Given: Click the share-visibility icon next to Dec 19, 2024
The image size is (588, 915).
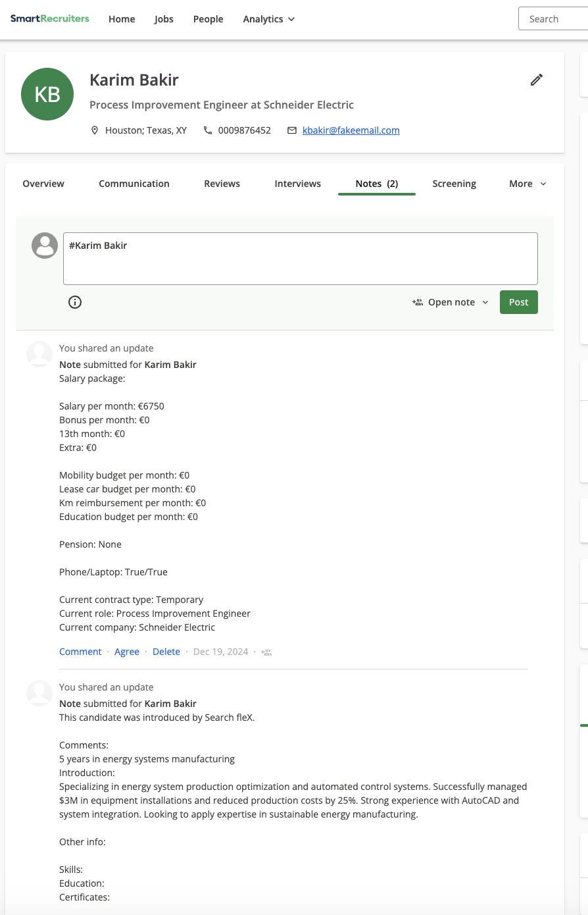Looking at the screenshot, I should [x=266, y=652].
